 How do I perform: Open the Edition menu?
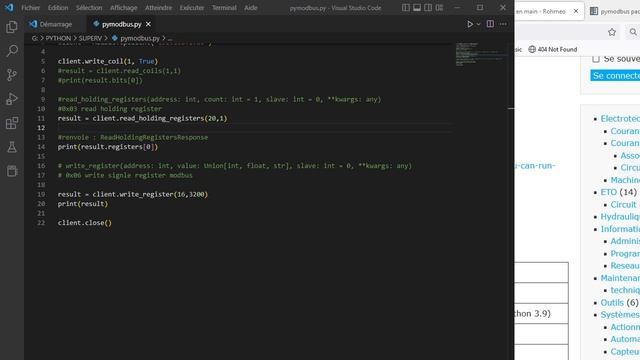click(58, 7)
